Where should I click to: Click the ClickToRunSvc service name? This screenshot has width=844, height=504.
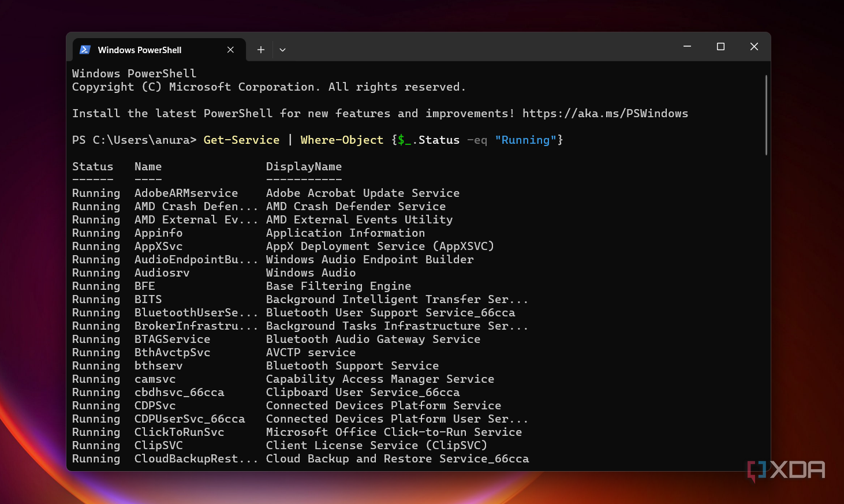pos(179,432)
